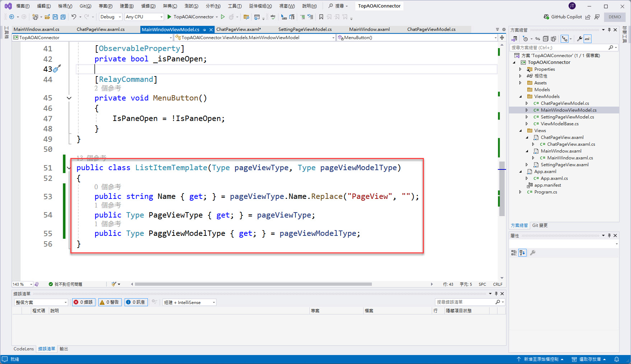Open the error list scope dropdown
Screen dimensions: 631x364
tap(41, 302)
